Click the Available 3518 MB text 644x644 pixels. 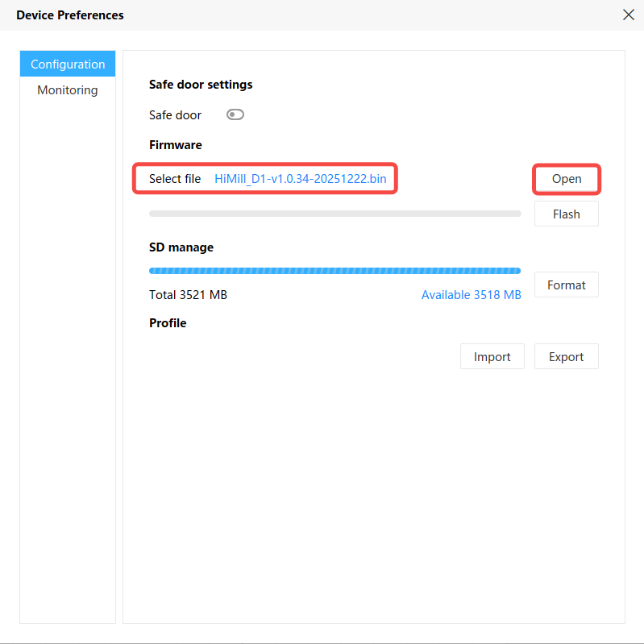click(471, 295)
